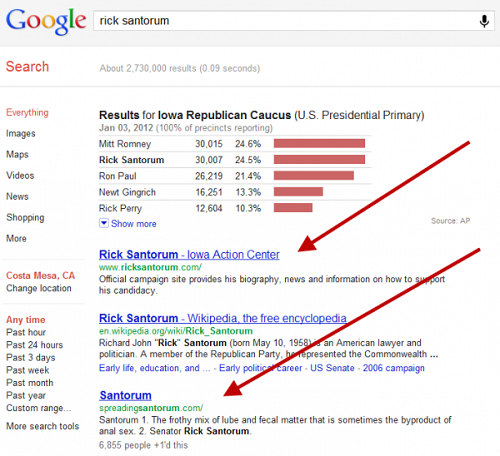Image resolution: width=500 pixels, height=456 pixels.
Task: Click the 6,855 people +1'd this text
Action: point(143,445)
